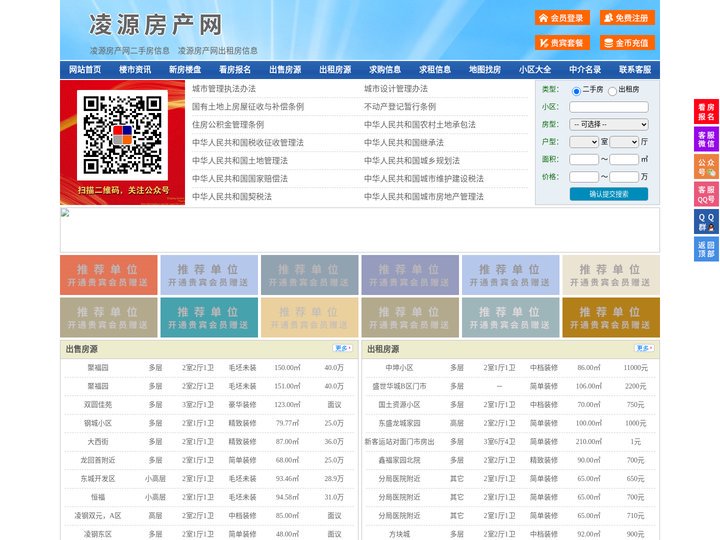Click the broken banner image icon
Viewport: 720px width, 540px height.
coord(65,213)
